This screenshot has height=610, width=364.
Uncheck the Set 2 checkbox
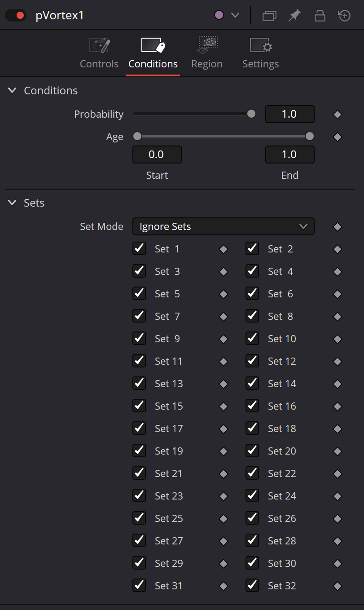click(x=252, y=248)
